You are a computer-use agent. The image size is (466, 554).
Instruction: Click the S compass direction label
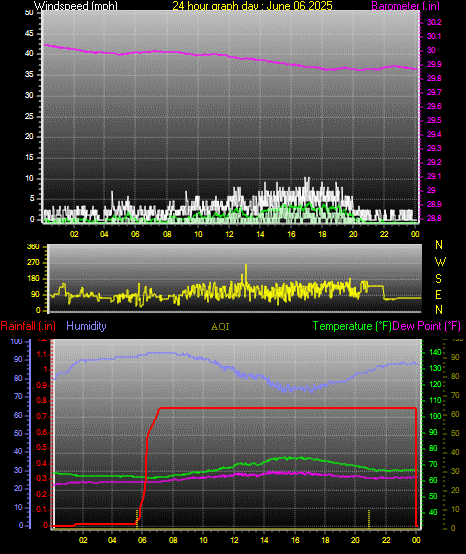pyautogui.click(x=438, y=279)
